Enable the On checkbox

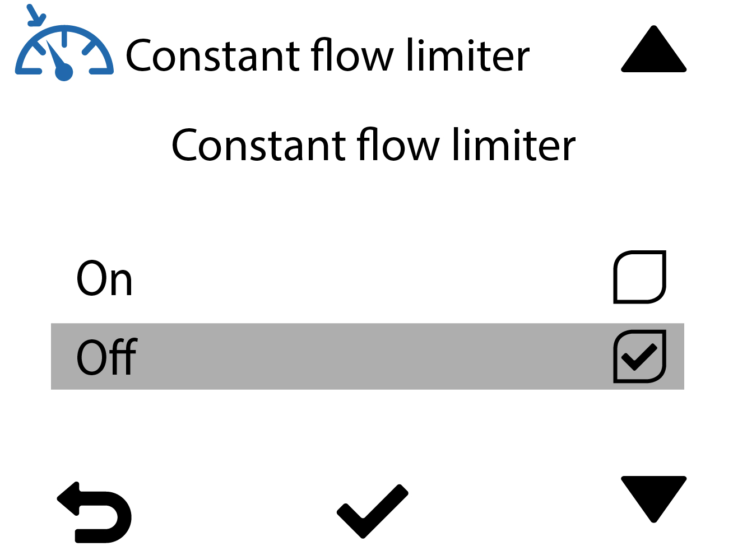[x=639, y=277]
